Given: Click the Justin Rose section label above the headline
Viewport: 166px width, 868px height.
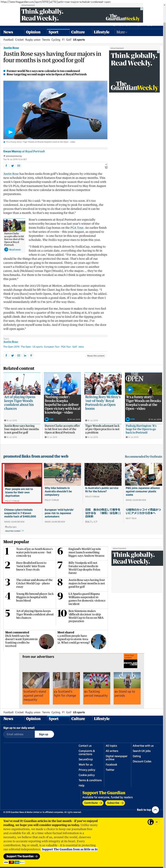Looking at the screenshot, I should (11, 48).
